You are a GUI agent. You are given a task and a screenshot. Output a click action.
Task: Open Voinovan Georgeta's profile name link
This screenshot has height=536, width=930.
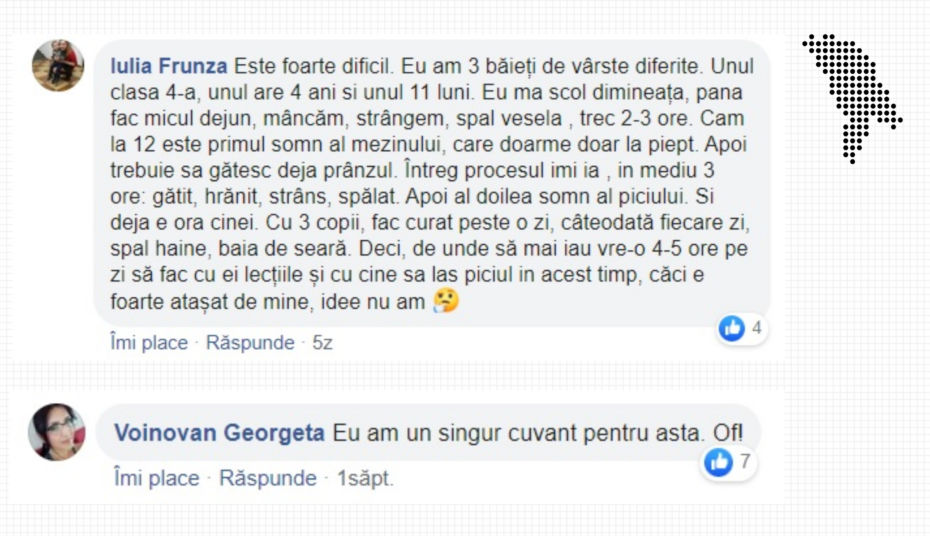point(219,433)
